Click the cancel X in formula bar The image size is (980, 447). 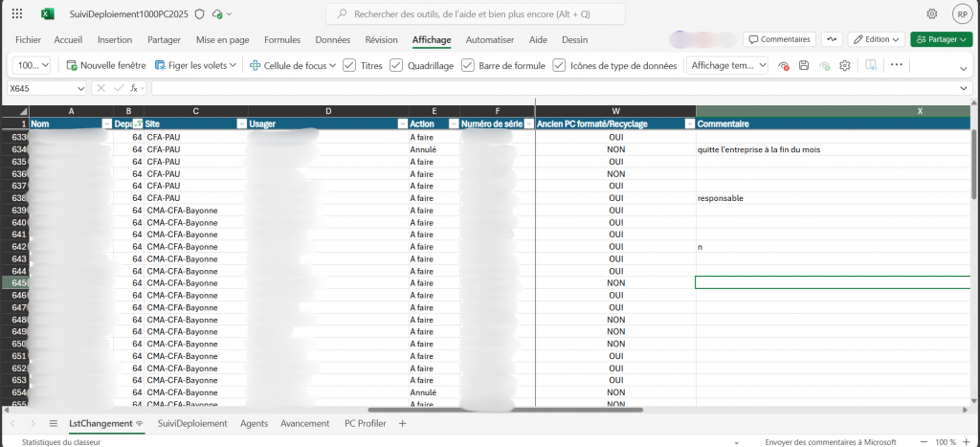(x=101, y=89)
